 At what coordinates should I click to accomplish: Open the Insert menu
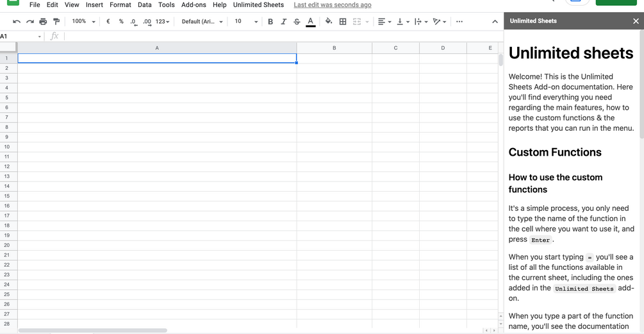(x=94, y=5)
